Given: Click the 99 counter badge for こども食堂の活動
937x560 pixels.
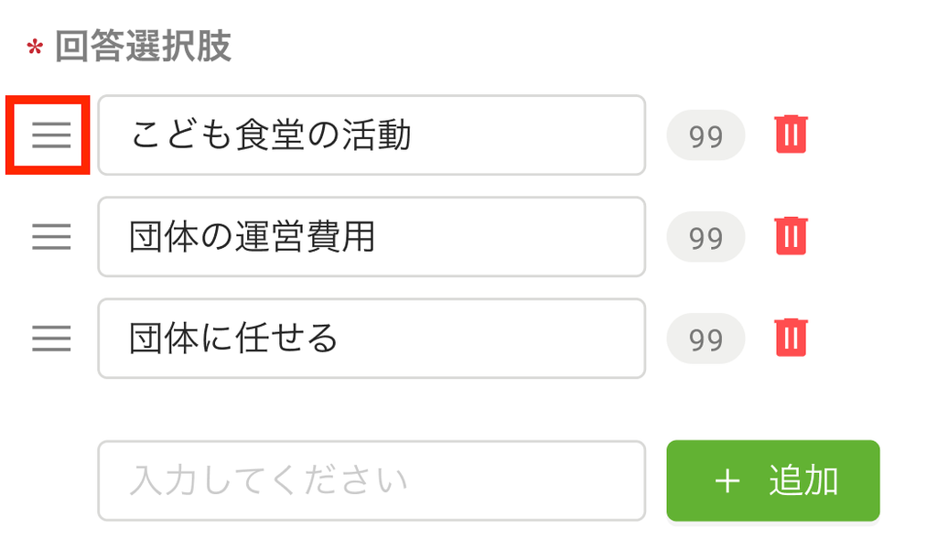Looking at the screenshot, I should point(705,135).
